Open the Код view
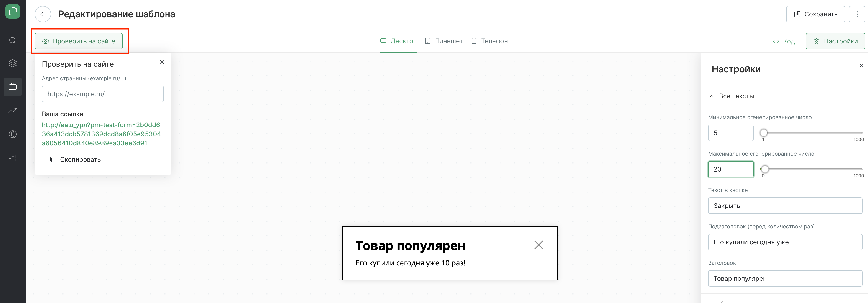Image resolution: width=868 pixels, height=303 pixels. pos(784,41)
